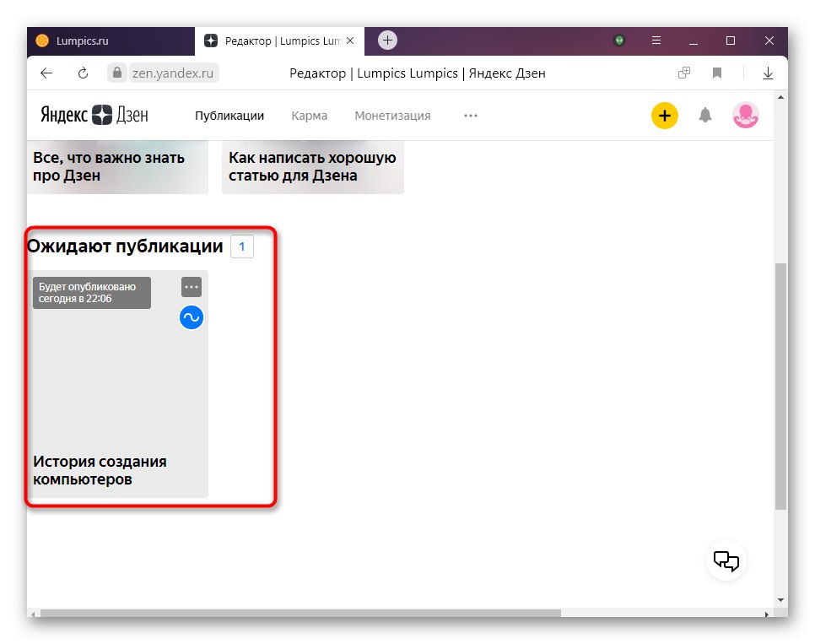Screen dimensions: 815x644
Task: Select the Карма menu item
Action: pyautogui.click(x=309, y=116)
